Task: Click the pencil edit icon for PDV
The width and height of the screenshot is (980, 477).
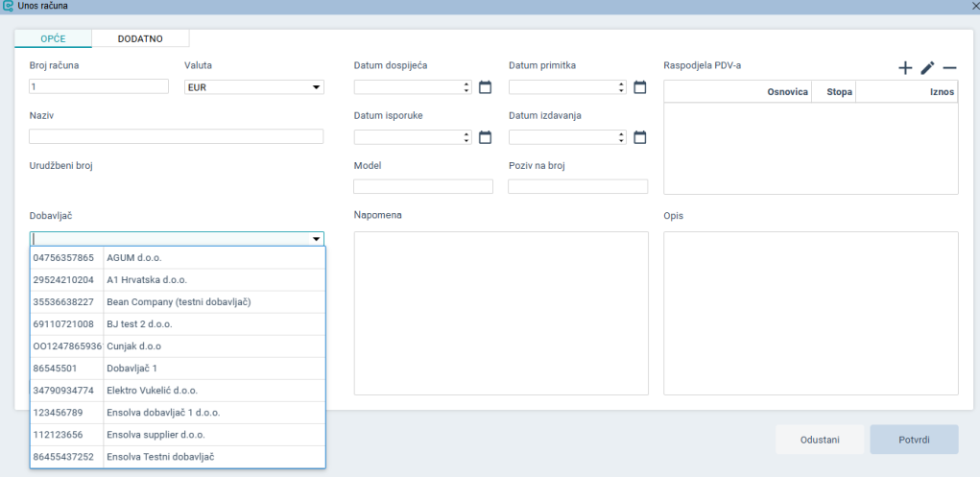Action: click(927, 68)
